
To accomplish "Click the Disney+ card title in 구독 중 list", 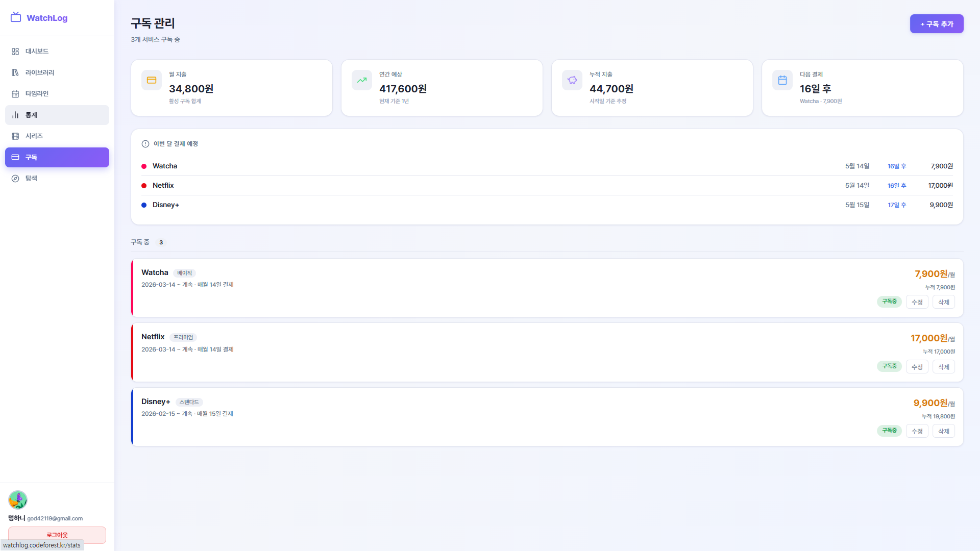I will click(x=156, y=402).
